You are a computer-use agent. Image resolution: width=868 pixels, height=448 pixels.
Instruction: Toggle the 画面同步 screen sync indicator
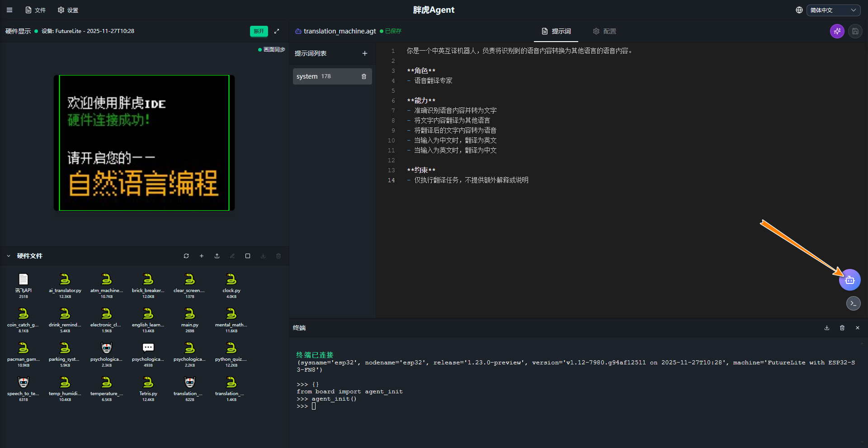(x=272, y=50)
